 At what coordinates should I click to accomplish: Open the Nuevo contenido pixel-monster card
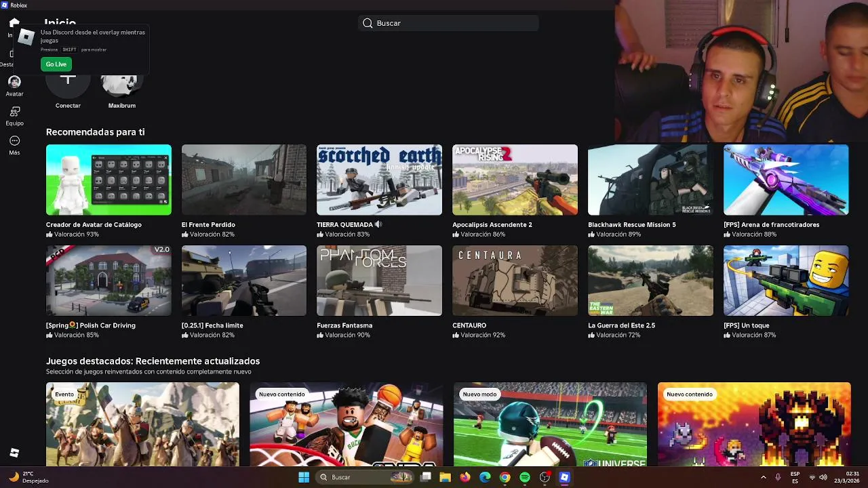[754, 424]
